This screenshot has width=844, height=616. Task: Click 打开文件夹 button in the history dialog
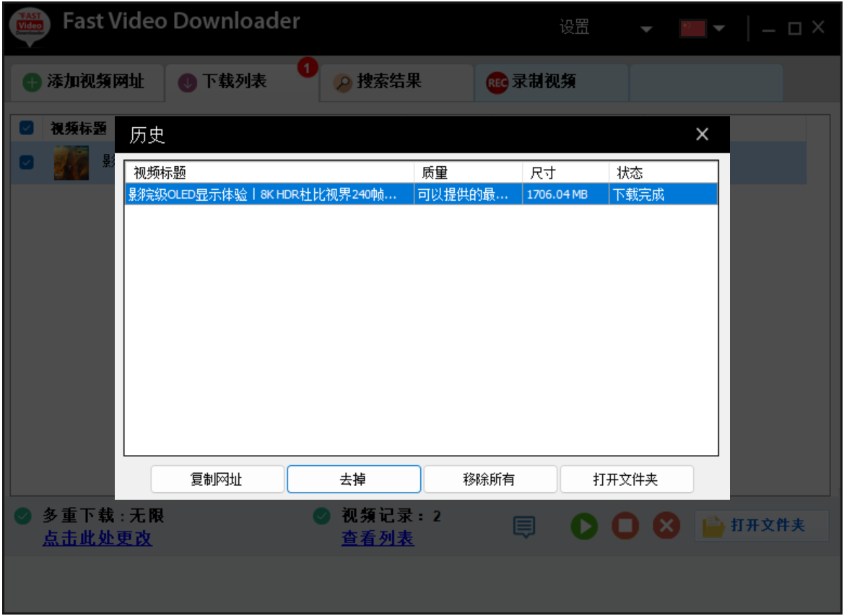coord(627,480)
